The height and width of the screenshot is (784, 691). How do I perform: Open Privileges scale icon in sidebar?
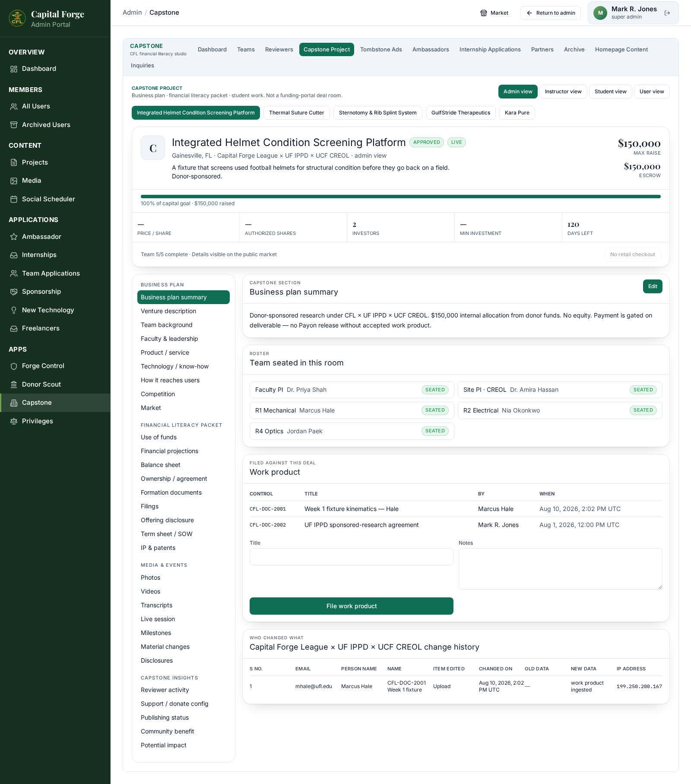(x=14, y=421)
